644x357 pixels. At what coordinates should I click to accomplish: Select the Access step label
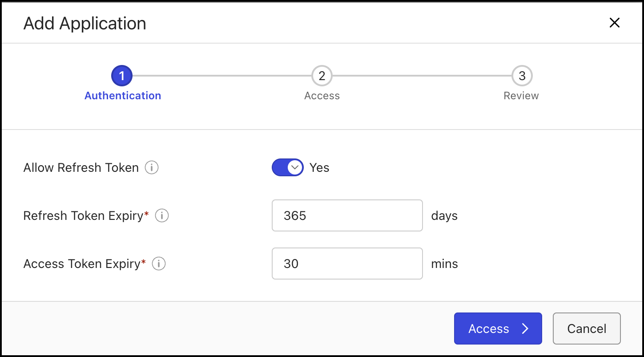click(322, 96)
